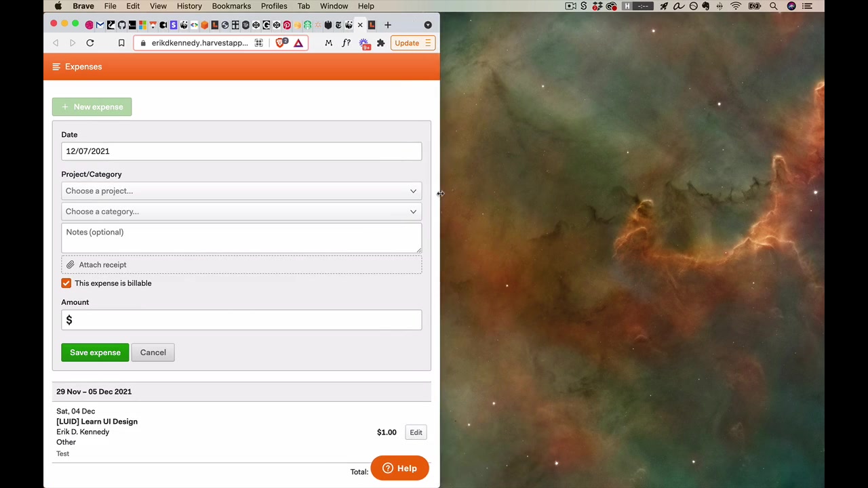Cancel the new expense form

153,352
